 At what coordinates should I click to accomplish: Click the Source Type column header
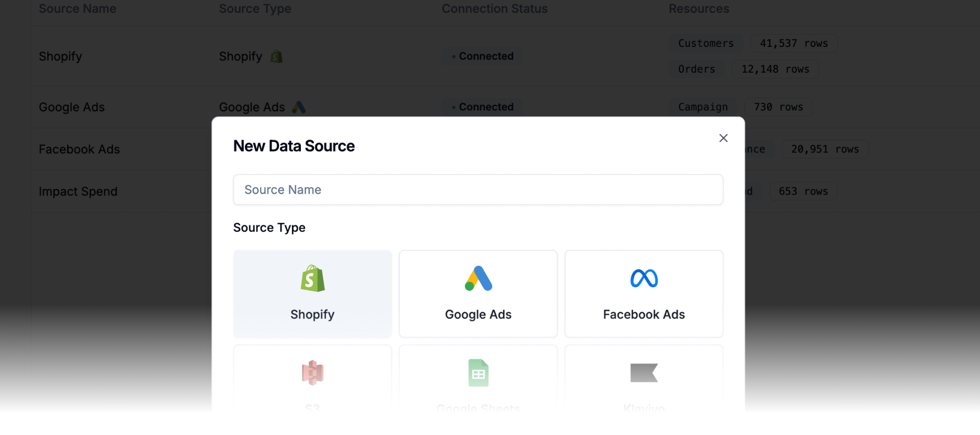coord(255,9)
